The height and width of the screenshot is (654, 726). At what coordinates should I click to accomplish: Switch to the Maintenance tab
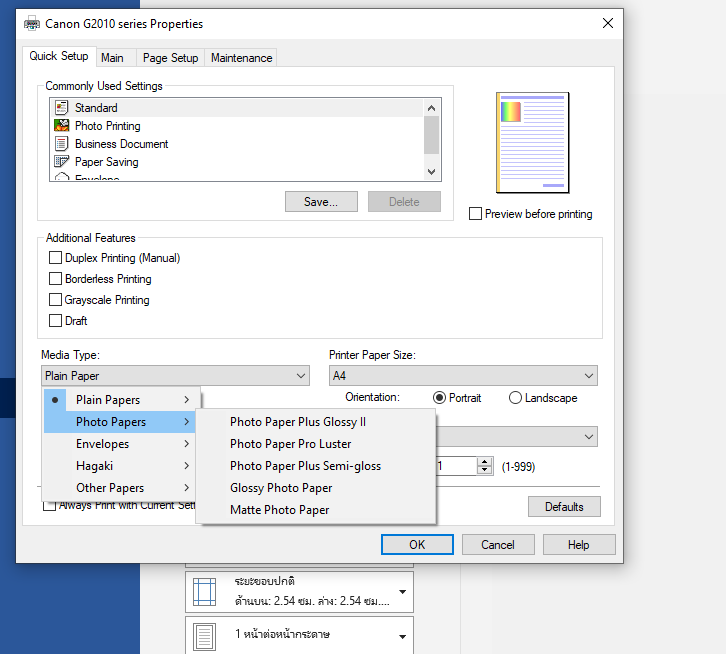241,58
